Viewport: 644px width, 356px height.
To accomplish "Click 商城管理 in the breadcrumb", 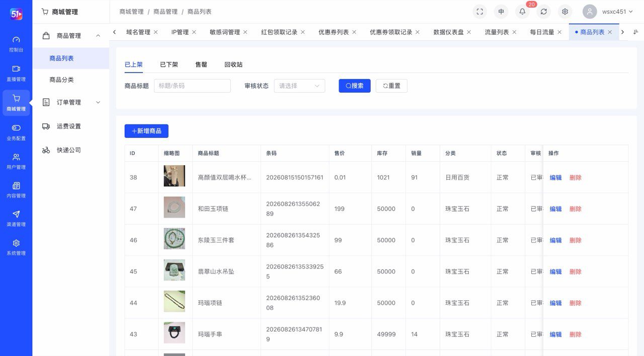I will (131, 12).
